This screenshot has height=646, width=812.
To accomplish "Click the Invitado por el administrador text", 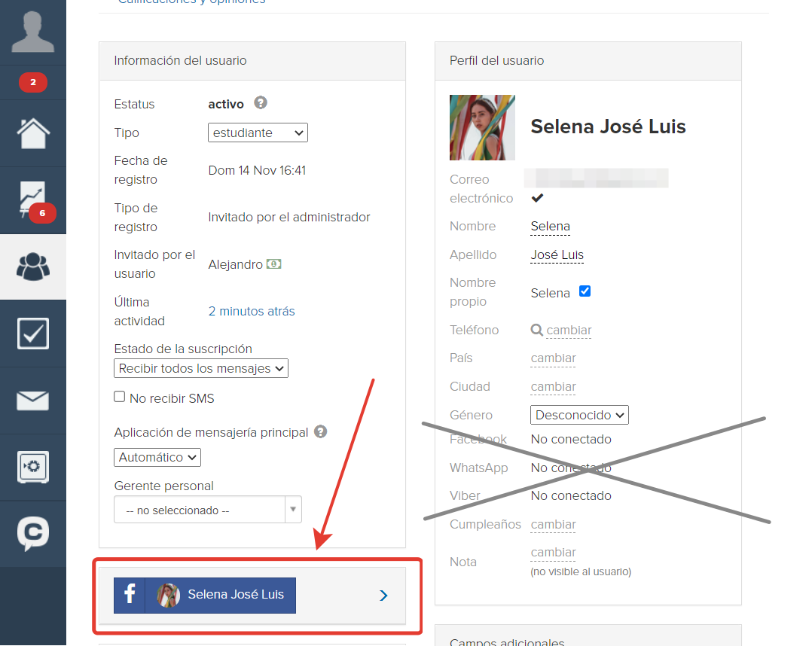I will tap(289, 217).
